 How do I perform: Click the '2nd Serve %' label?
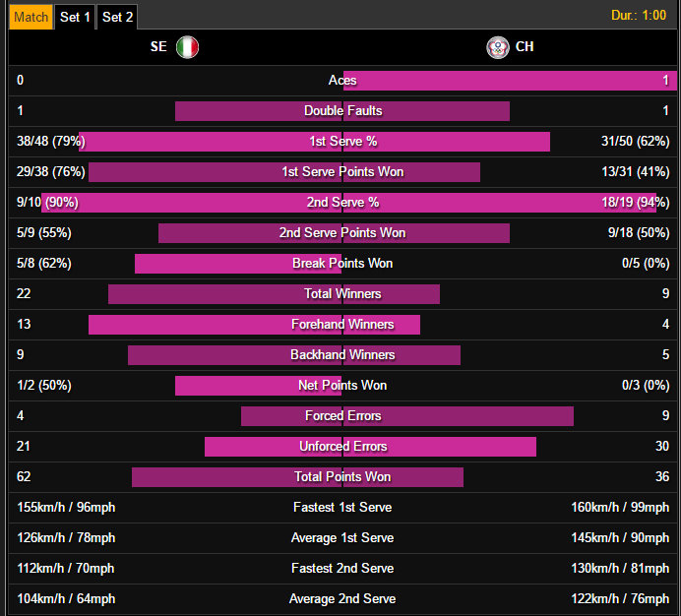(342, 202)
